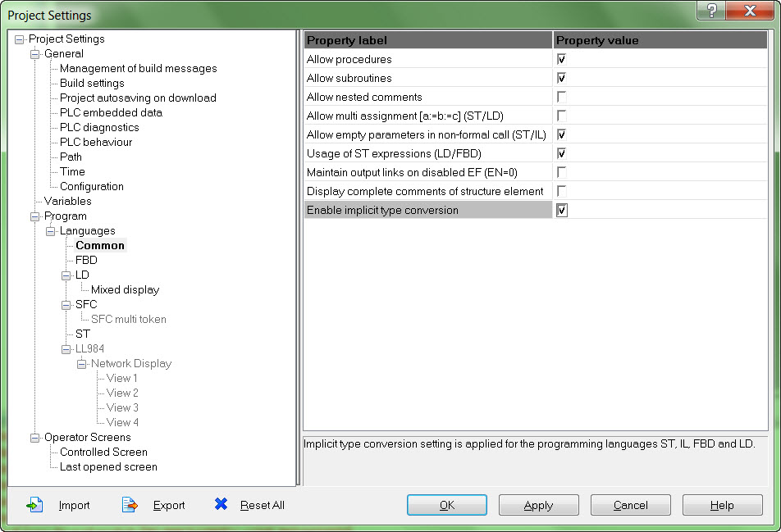
Task: Click the Export document icon
Action: [x=130, y=505]
